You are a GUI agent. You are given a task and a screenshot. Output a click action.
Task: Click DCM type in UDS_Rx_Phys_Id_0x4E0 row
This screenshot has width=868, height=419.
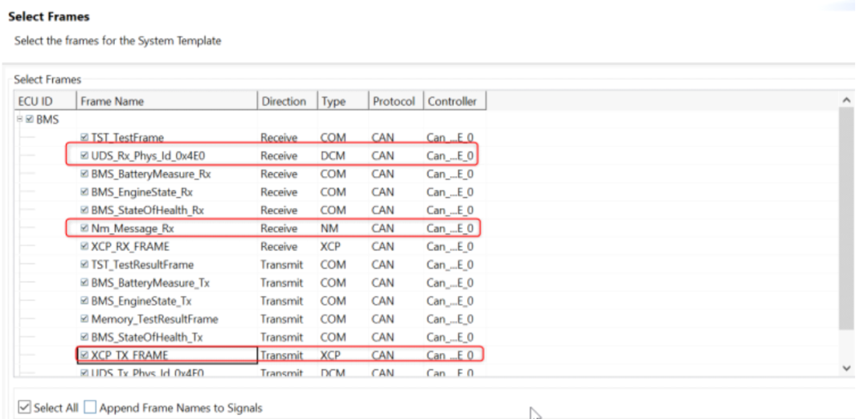(x=333, y=156)
